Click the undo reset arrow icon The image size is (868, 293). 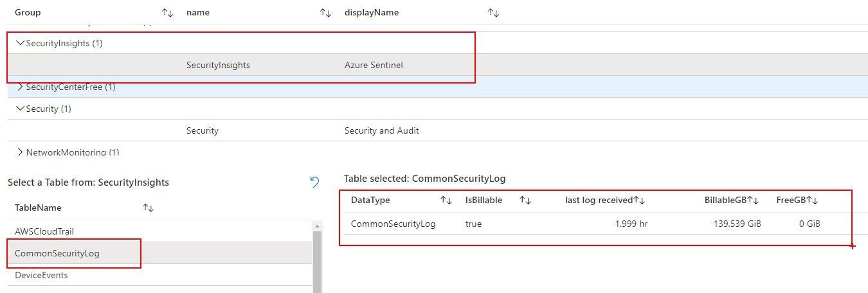point(314,182)
